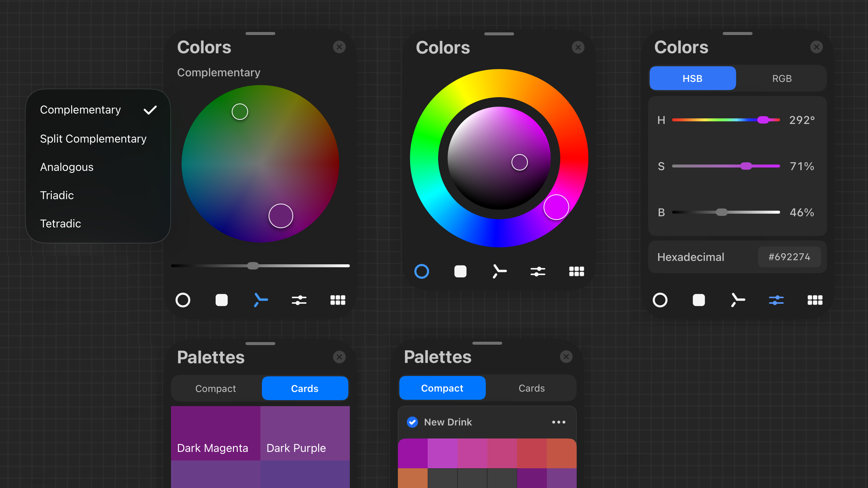Choose Tetradic harmony mode

[x=98, y=223]
